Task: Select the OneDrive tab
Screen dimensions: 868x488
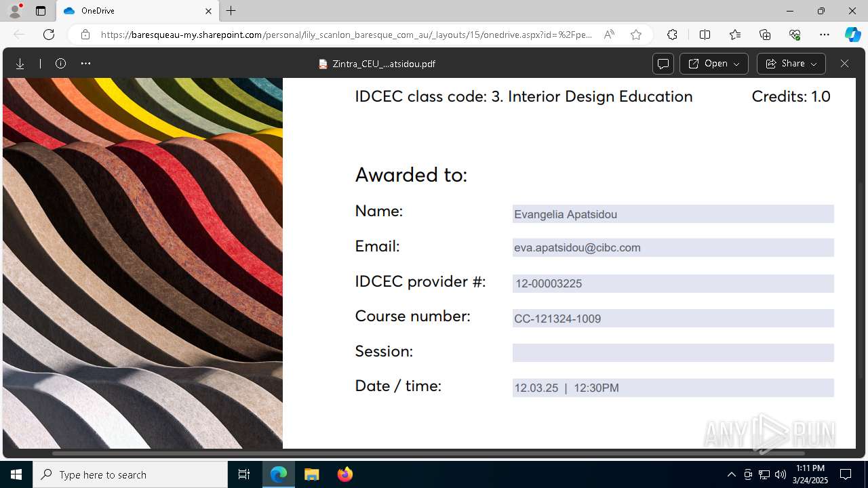Action: coord(137,11)
